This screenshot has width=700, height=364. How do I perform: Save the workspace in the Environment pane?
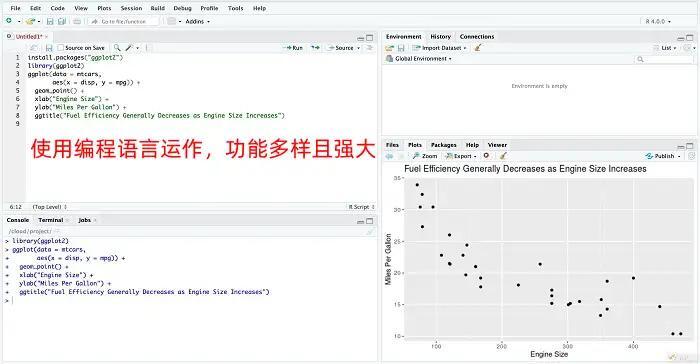click(401, 48)
